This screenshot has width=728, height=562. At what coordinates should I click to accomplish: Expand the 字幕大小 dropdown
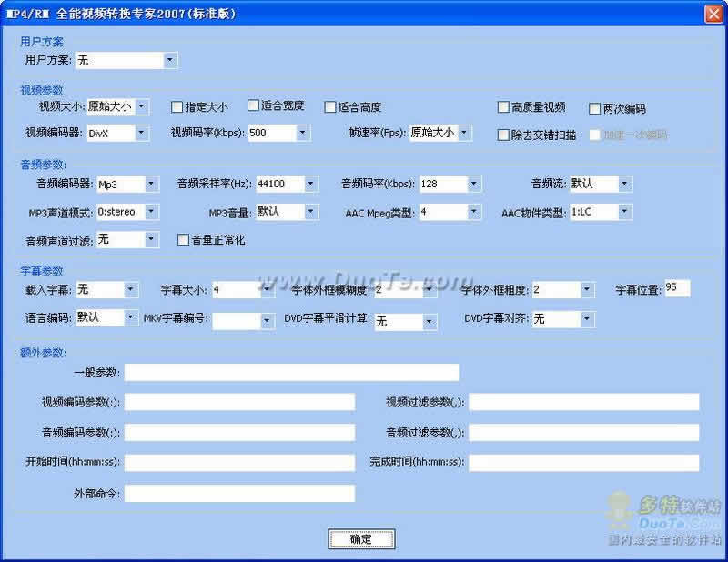pos(243,290)
